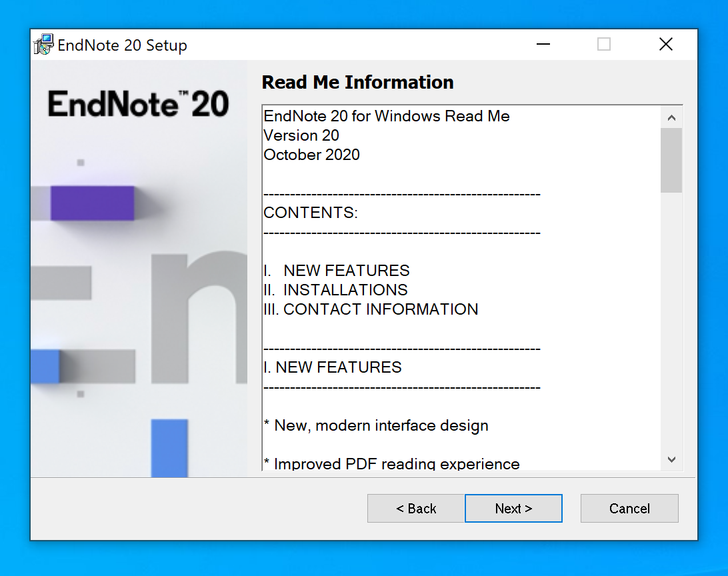
Task: Click the 'II. INSTALLATIONS' contents line
Action: (335, 290)
